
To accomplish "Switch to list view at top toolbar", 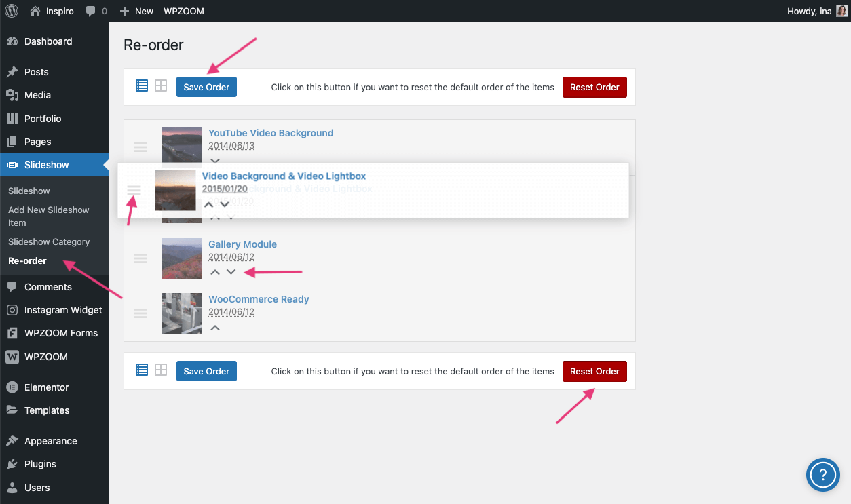I will (x=142, y=86).
